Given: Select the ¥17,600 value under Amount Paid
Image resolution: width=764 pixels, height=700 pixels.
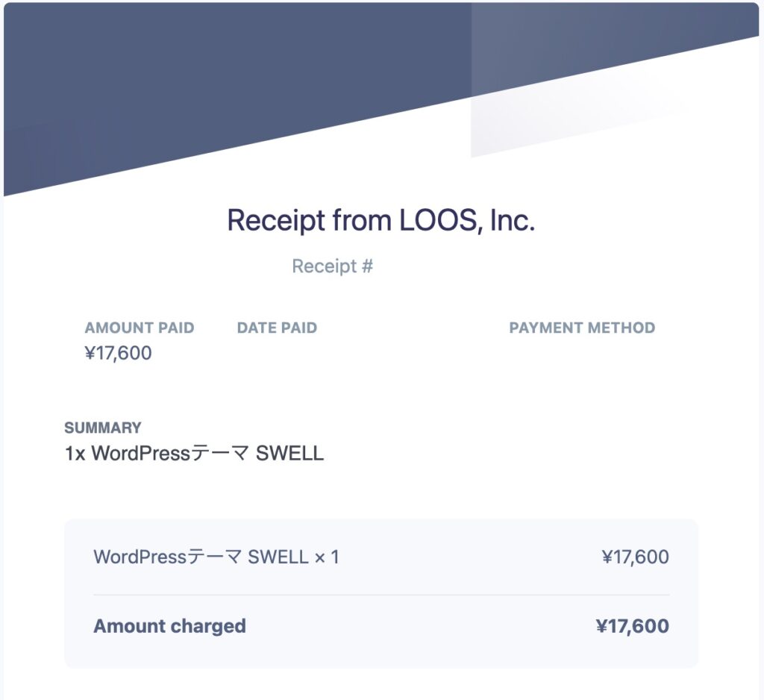Looking at the screenshot, I should pyautogui.click(x=119, y=353).
